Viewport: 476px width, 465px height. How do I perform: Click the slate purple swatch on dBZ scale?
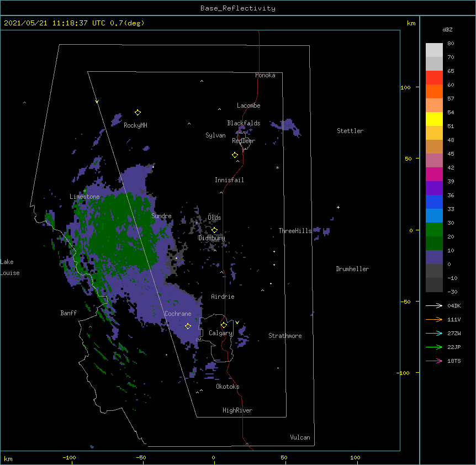pos(434,257)
